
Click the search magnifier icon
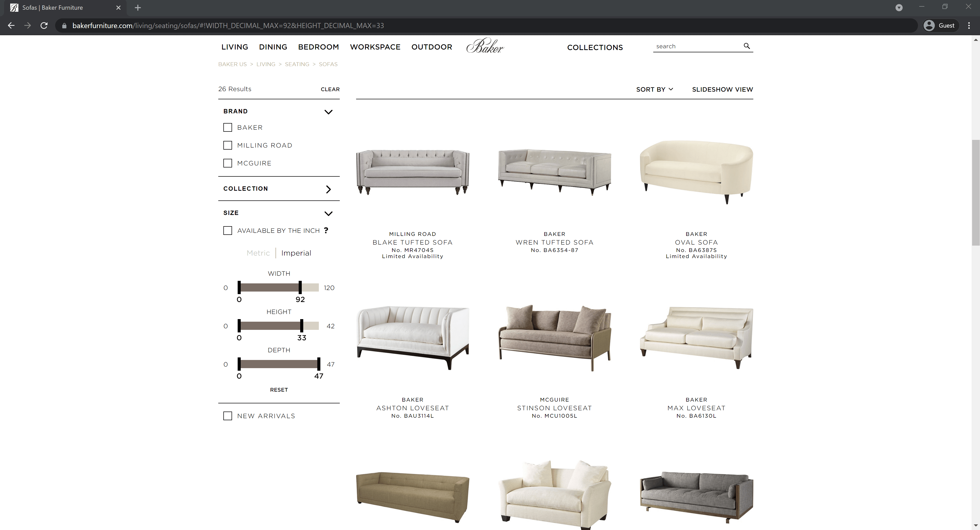[747, 46]
